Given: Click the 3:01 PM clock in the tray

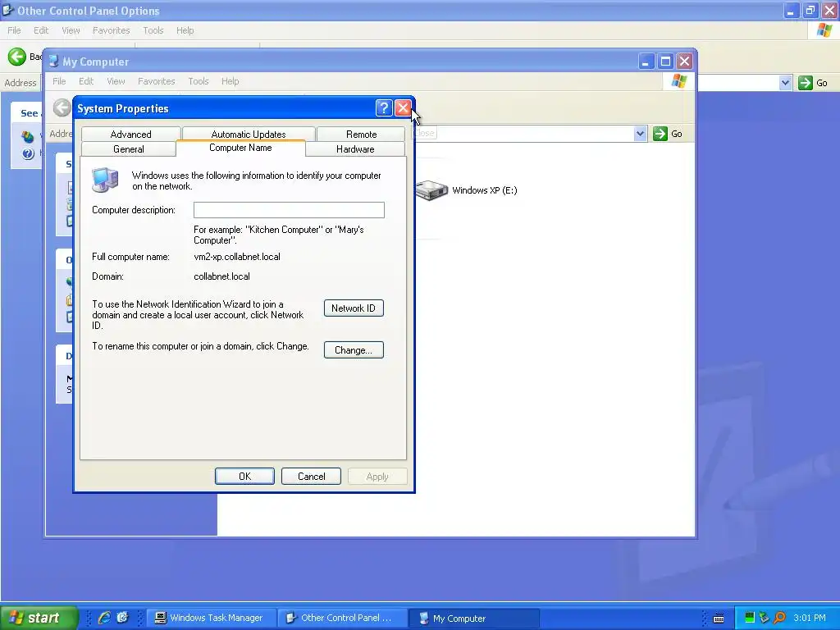Looking at the screenshot, I should (810, 618).
